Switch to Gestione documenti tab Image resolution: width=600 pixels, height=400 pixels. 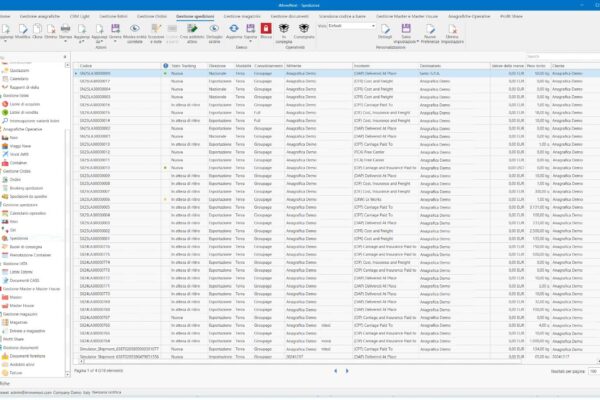[x=289, y=16]
